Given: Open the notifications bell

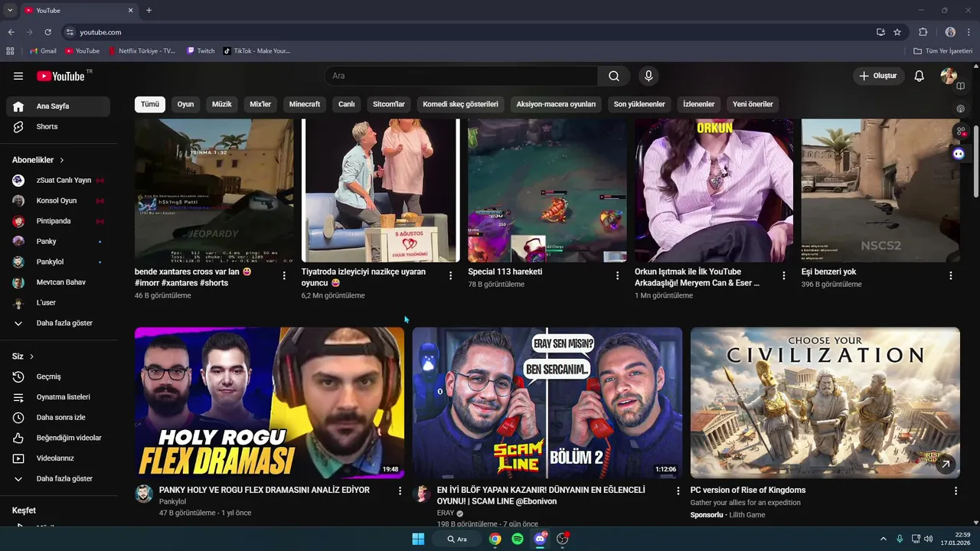Looking at the screenshot, I should click(920, 76).
